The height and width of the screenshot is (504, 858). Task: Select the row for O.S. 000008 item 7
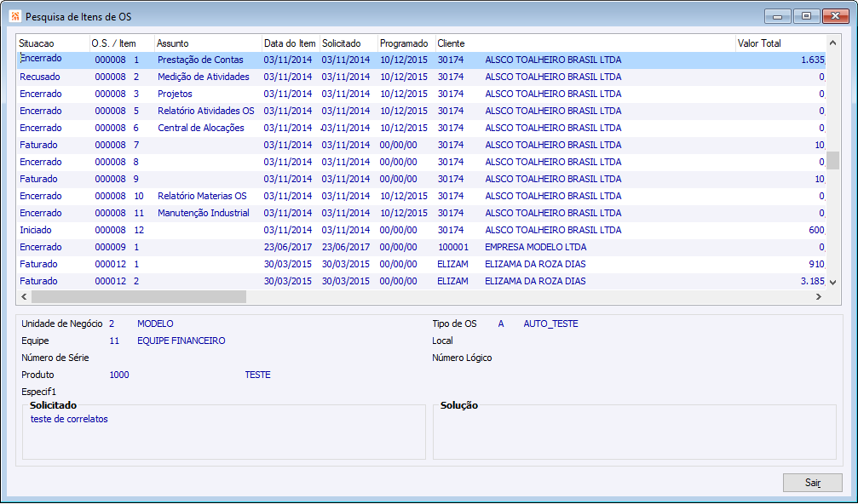click(422, 145)
